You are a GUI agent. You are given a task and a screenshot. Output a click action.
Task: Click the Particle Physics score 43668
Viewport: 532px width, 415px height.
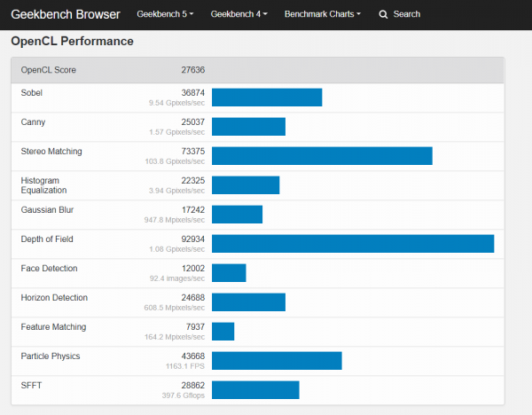[x=191, y=356]
